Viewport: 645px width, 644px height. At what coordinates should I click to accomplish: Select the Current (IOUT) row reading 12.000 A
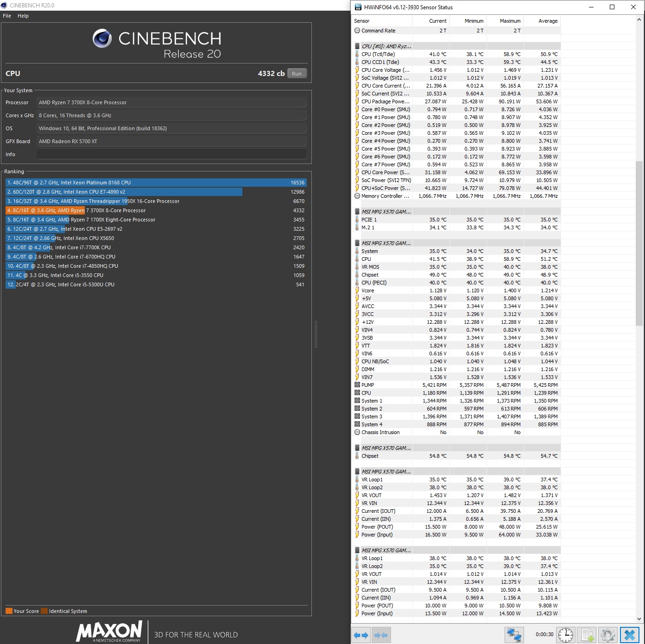(456, 511)
